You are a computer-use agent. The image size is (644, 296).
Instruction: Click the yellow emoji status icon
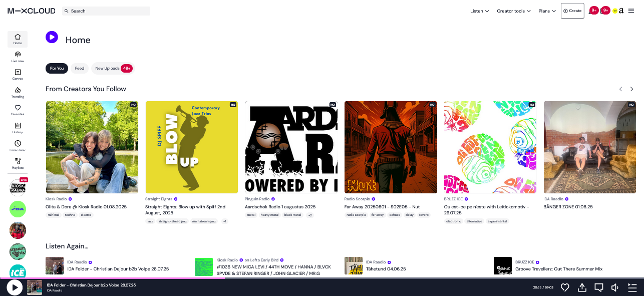point(615,11)
